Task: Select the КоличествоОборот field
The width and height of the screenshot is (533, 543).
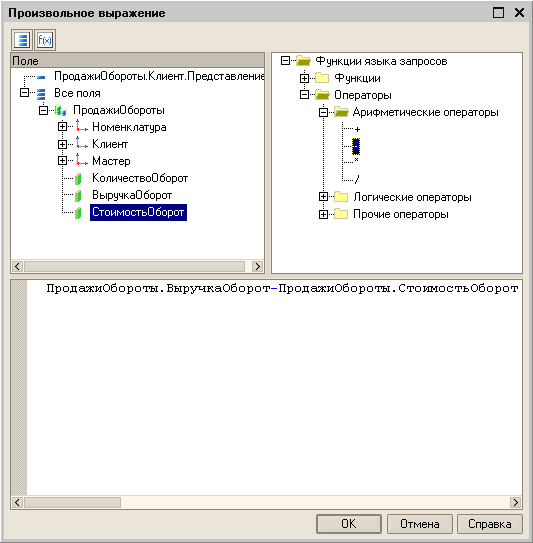Action: click(x=140, y=178)
